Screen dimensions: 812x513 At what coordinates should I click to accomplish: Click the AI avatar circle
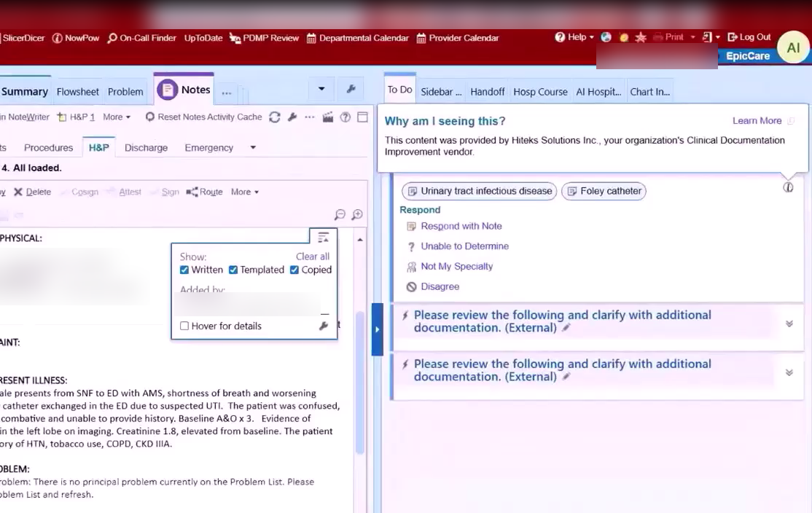(x=793, y=47)
